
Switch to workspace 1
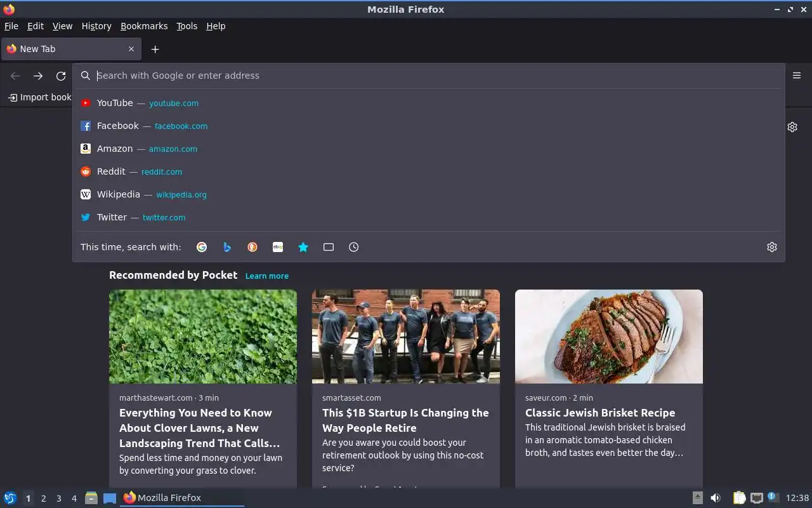(x=28, y=498)
